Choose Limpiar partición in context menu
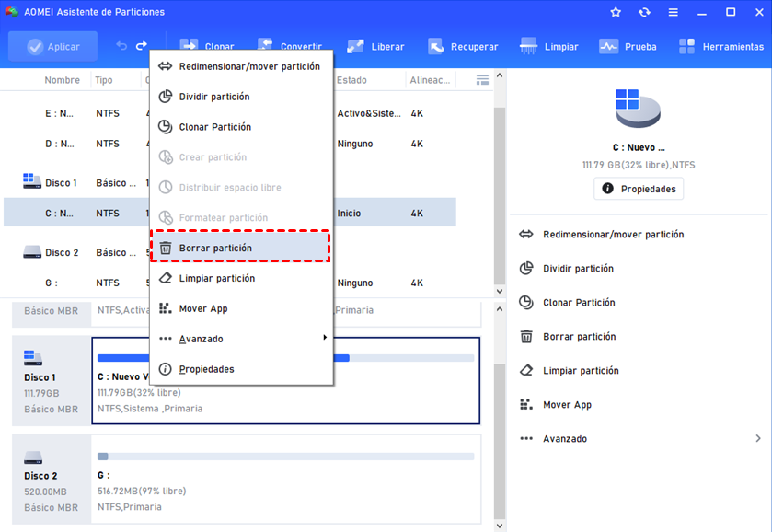The image size is (772, 532). (x=241, y=278)
